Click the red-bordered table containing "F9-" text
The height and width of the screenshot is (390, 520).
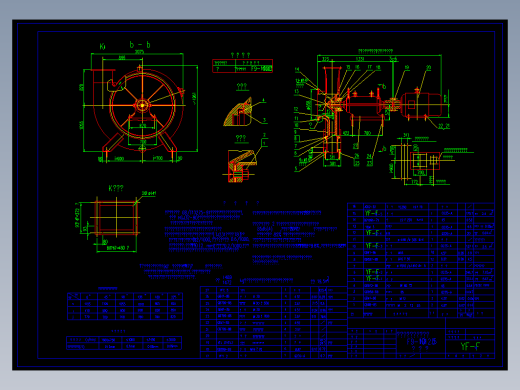point(242,66)
